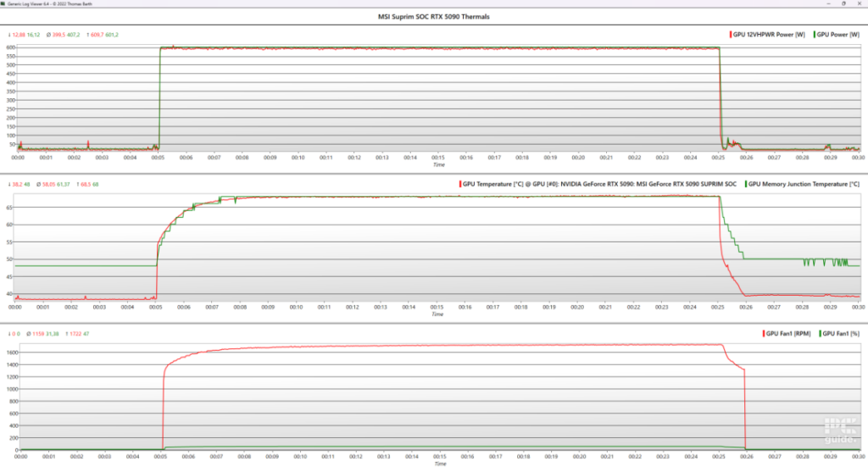Minimize the Generic Log Viewer window
Image resolution: width=868 pixels, height=472 pixels.
[828, 3]
